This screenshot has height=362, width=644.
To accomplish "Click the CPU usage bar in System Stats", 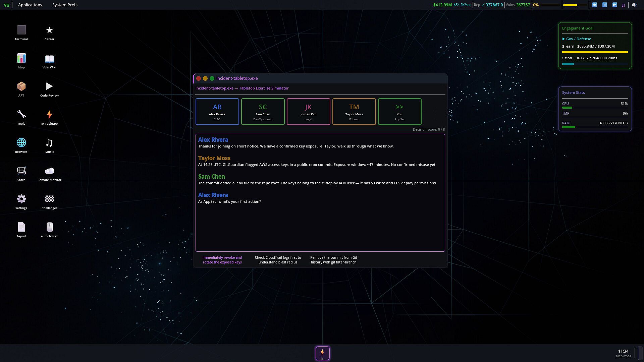I will 595,108.
